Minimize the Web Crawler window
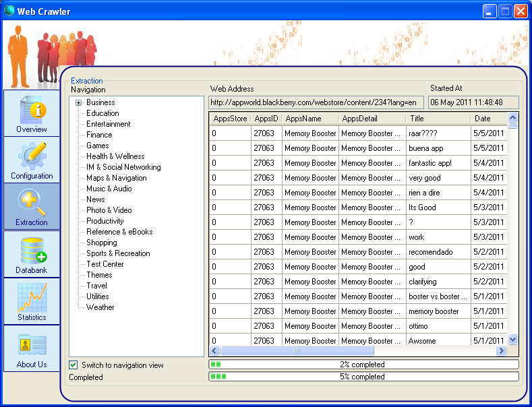This screenshot has height=407, width=532. coord(490,11)
